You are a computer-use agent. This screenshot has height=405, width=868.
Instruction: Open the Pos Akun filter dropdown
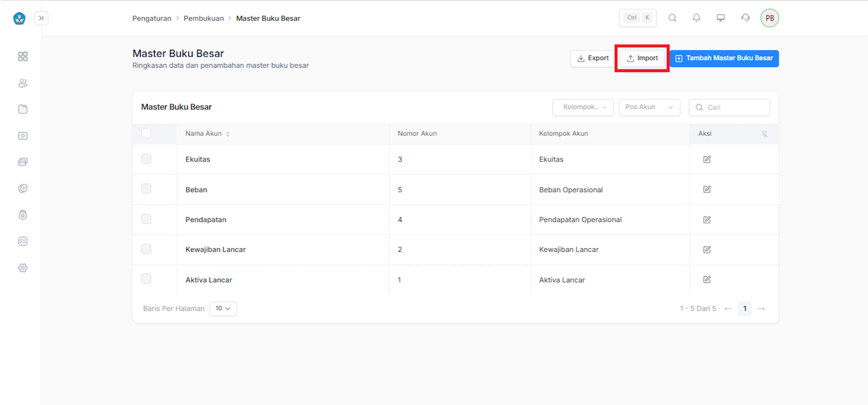point(649,107)
